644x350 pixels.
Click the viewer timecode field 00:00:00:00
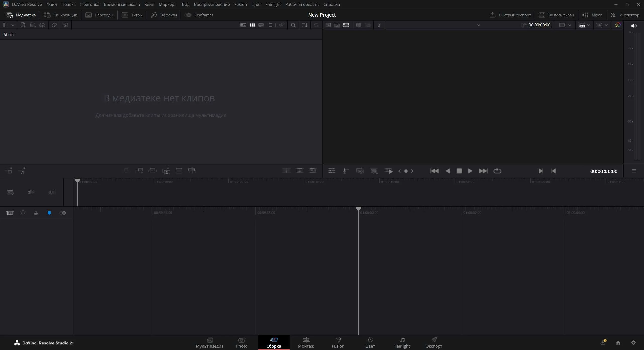point(539,25)
